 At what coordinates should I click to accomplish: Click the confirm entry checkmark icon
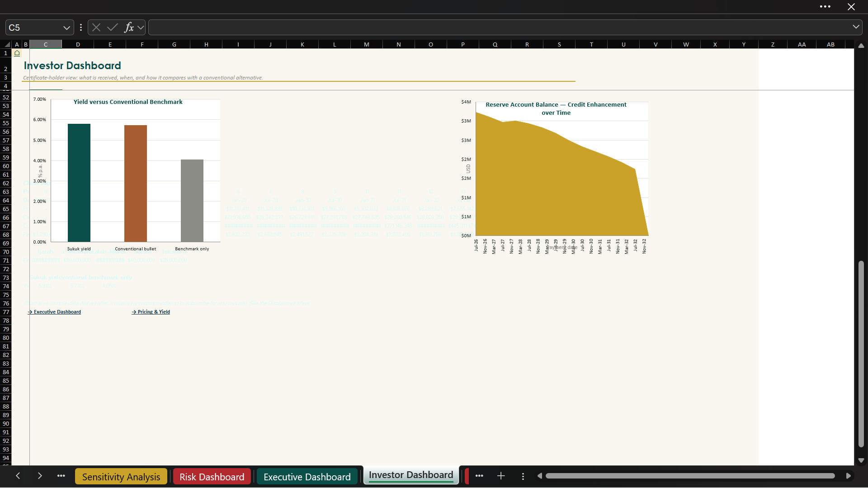[113, 28]
